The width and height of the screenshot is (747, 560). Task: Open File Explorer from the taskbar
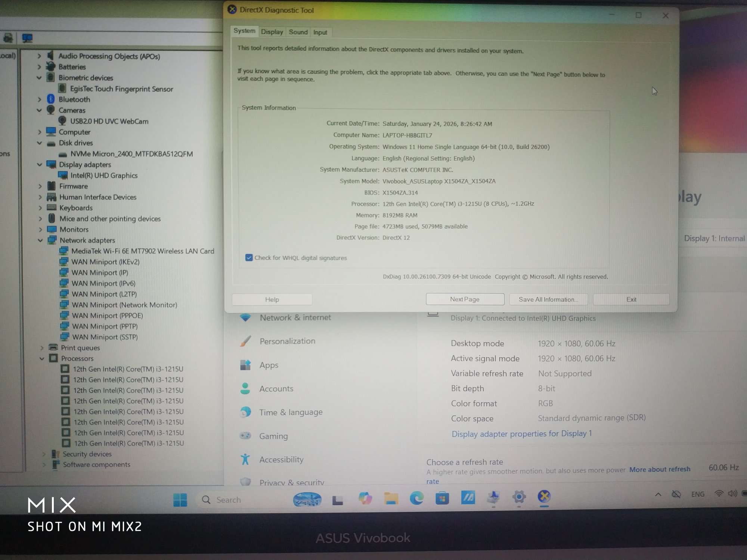click(x=391, y=498)
